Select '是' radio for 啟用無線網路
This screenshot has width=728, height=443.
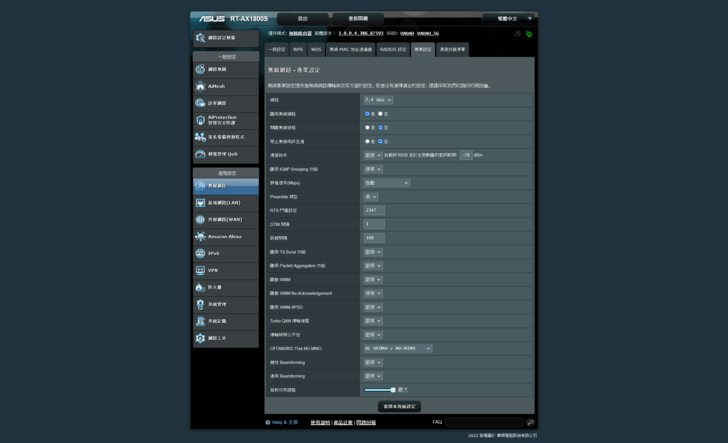(x=367, y=114)
